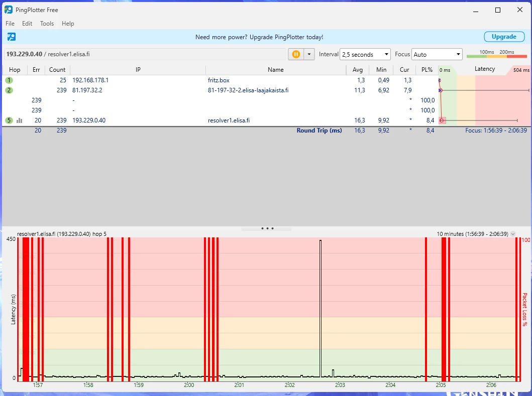Select the hop 1 green circle
The image size is (532, 396).
pos(9,80)
